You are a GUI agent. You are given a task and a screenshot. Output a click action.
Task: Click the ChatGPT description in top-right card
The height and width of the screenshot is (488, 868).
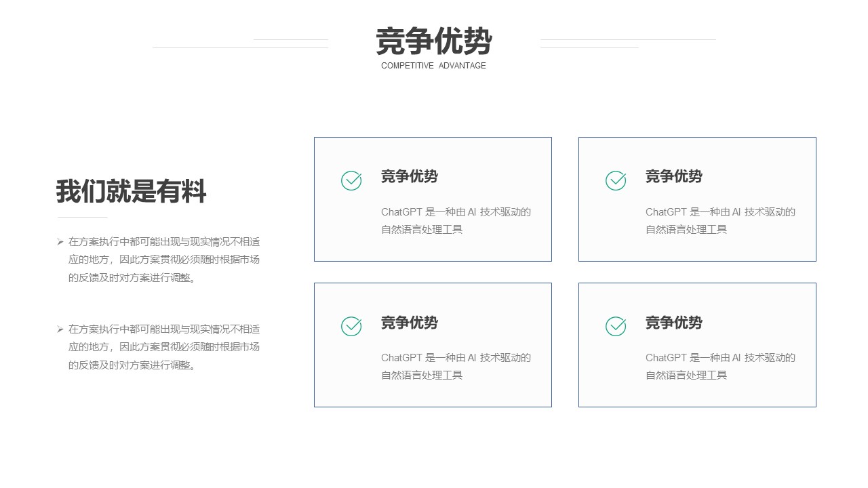coord(720,221)
